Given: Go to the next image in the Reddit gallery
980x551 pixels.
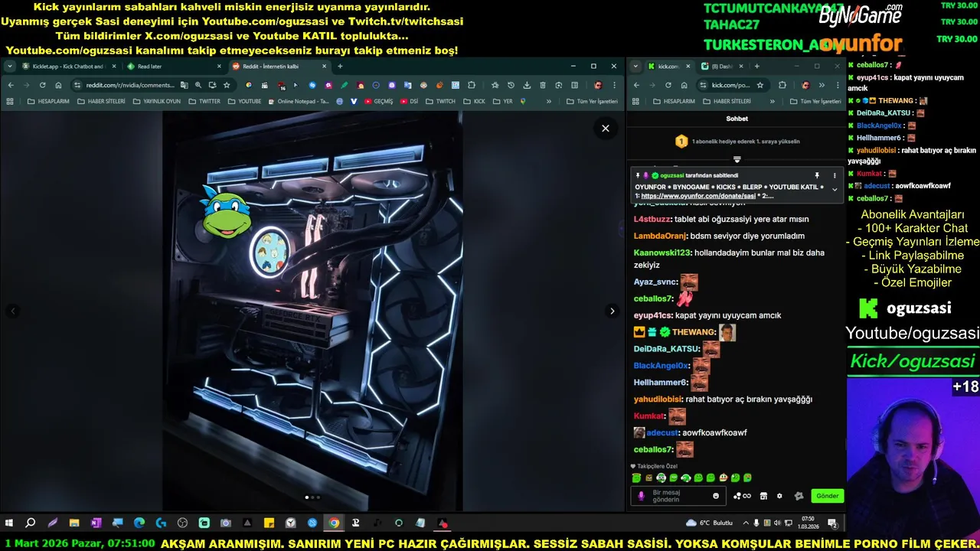Looking at the screenshot, I should (612, 311).
